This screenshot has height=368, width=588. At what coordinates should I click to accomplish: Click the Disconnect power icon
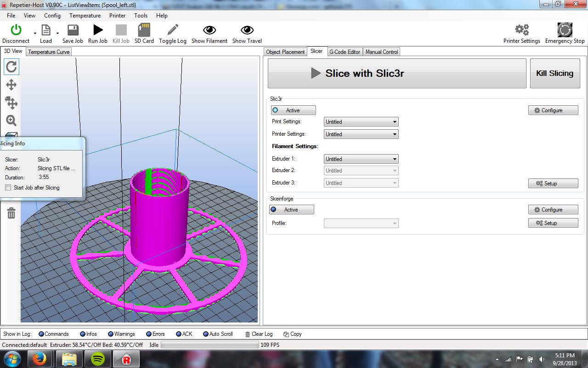tap(16, 30)
